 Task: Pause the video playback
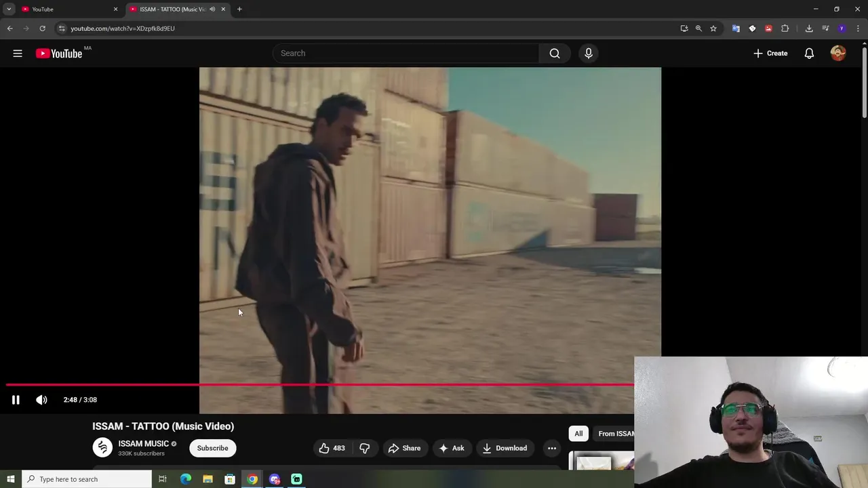point(16,400)
